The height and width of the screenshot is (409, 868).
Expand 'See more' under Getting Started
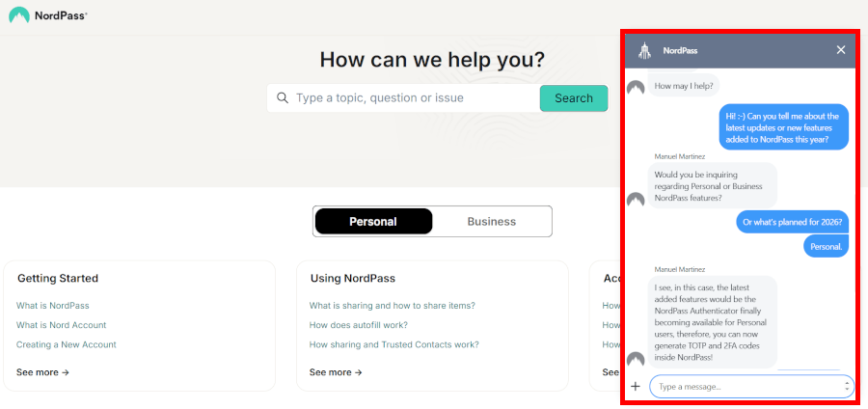[42, 372]
